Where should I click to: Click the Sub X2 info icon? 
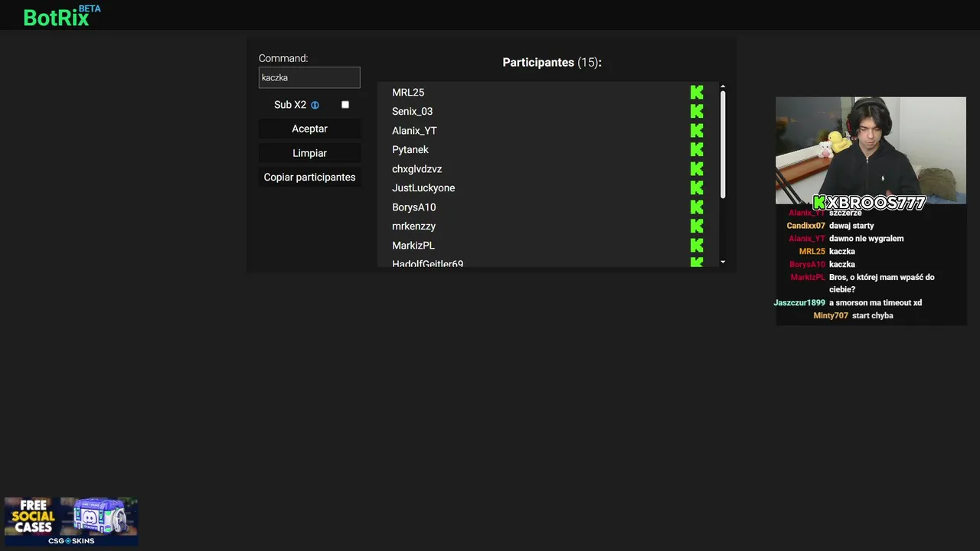[x=315, y=105]
